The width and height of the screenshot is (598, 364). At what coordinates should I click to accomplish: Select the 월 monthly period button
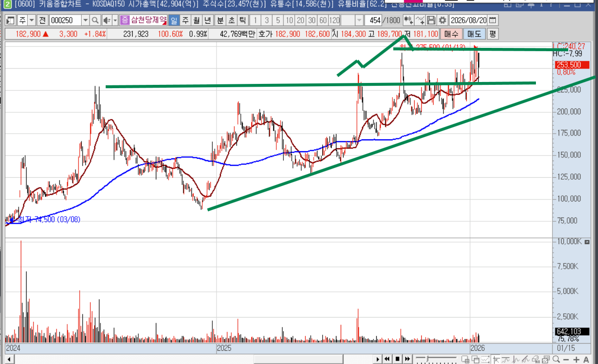(196, 20)
